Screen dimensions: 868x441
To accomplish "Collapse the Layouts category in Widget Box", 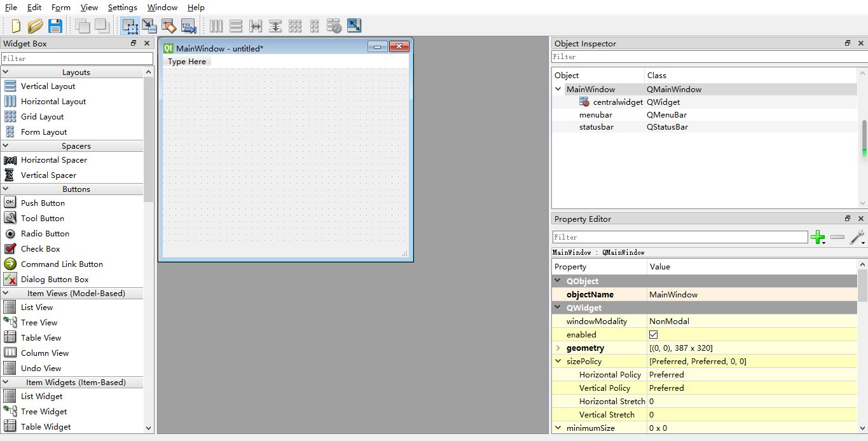I will pyautogui.click(x=6, y=72).
